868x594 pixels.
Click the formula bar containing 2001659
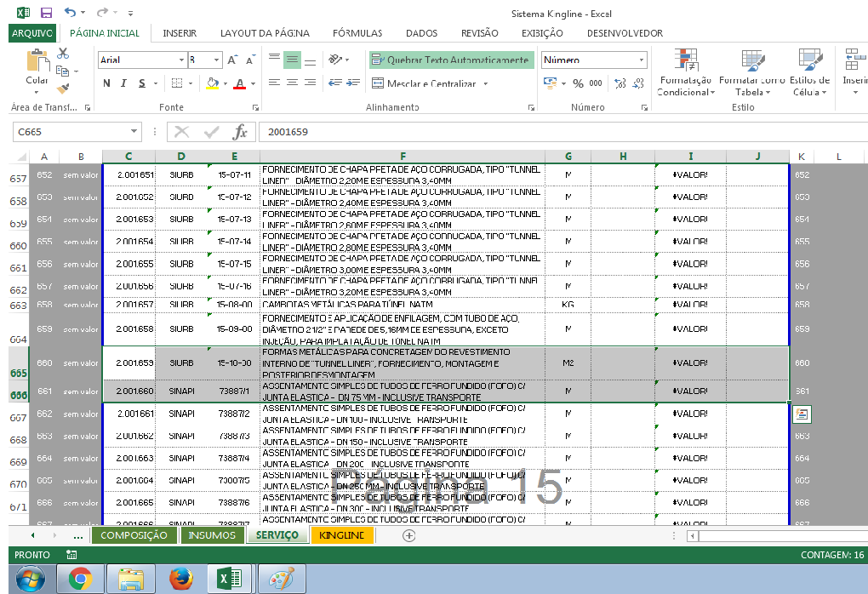point(562,132)
